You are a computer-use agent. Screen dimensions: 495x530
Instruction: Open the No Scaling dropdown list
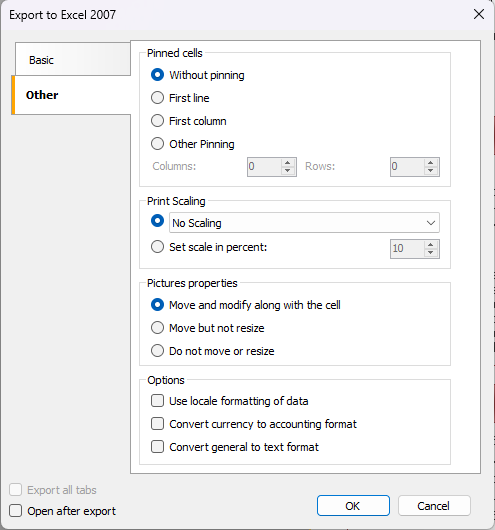[304, 223]
